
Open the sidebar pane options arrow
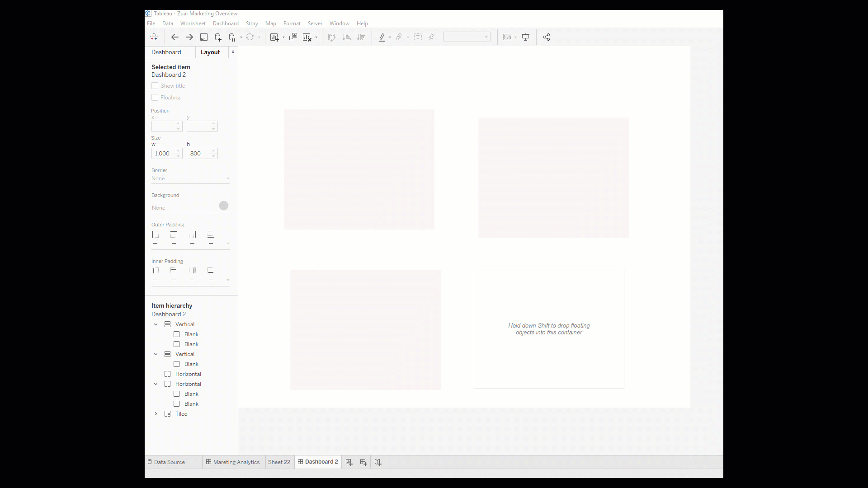[x=233, y=52]
